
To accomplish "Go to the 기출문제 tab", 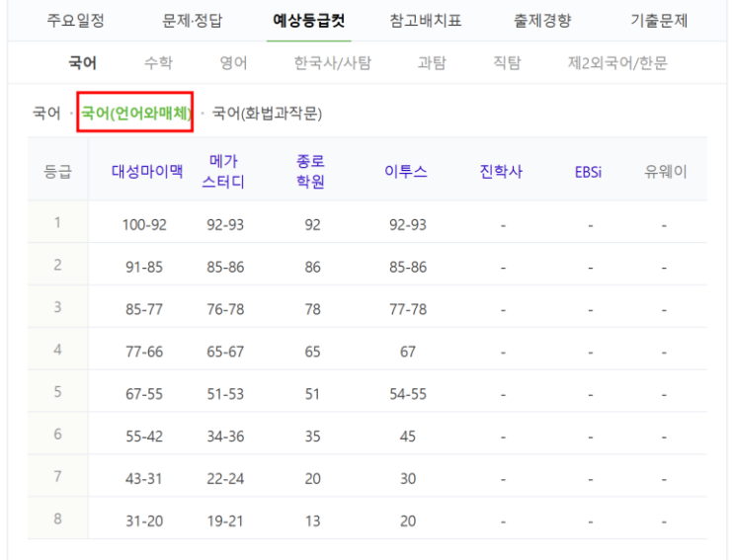I will 659,21.
